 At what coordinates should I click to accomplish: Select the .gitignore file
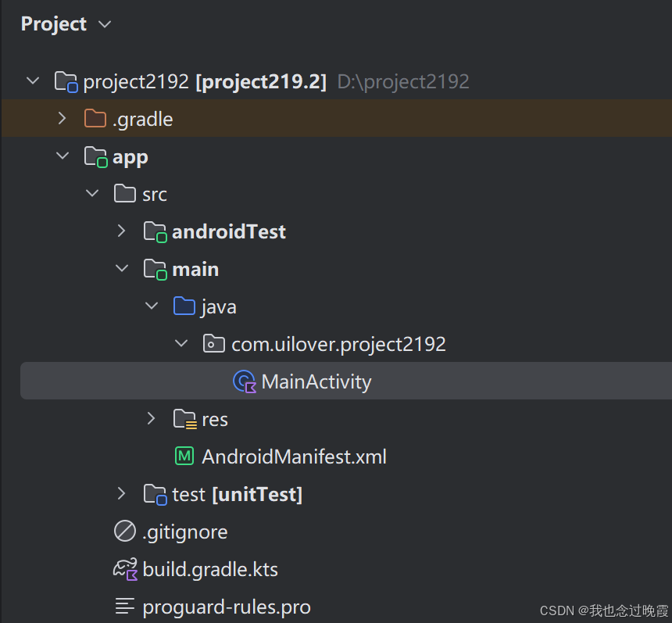184,532
